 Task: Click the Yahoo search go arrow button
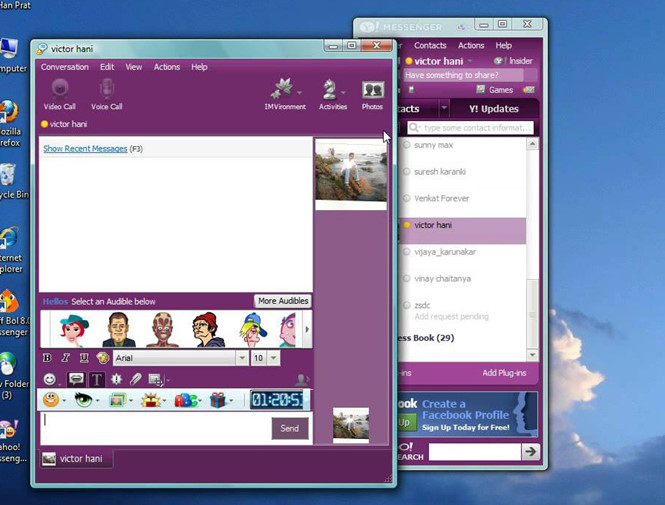pyautogui.click(x=530, y=452)
